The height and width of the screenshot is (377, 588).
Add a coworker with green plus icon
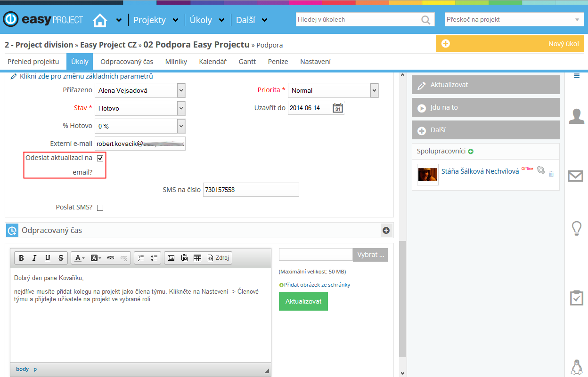pos(471,152)
